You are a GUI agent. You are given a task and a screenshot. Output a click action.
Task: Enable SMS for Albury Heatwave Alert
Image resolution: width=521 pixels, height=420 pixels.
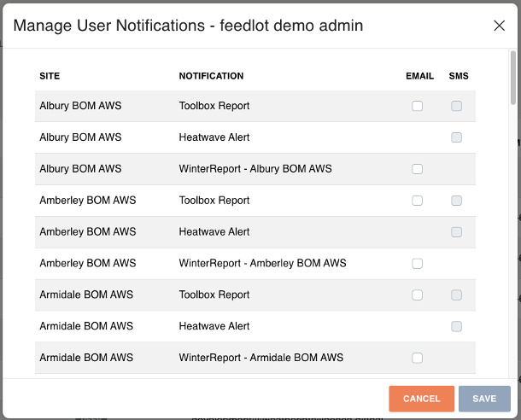[x=457, y=137]
